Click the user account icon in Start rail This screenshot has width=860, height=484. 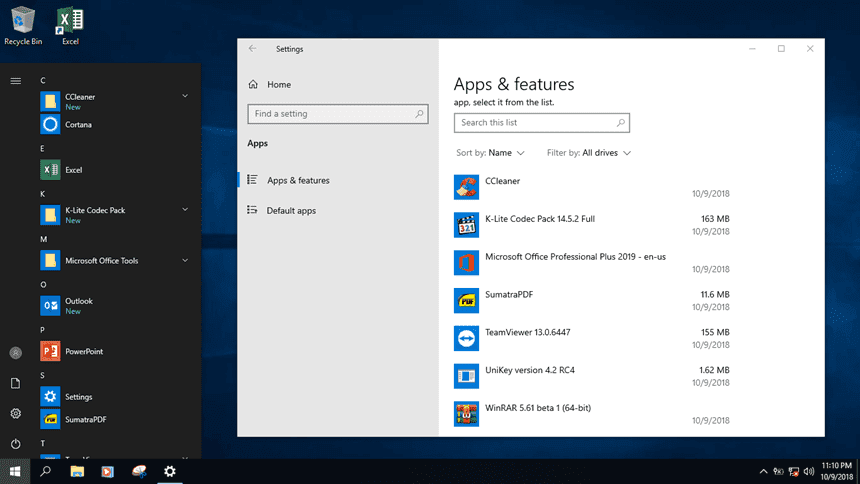[x=15, y=353]
